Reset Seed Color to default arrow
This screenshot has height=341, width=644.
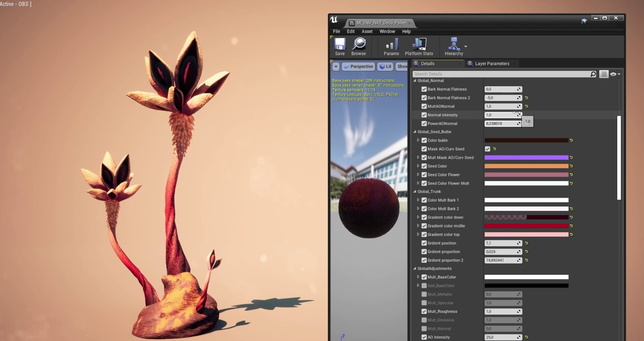pyautogui.click(x=571, y=166)
